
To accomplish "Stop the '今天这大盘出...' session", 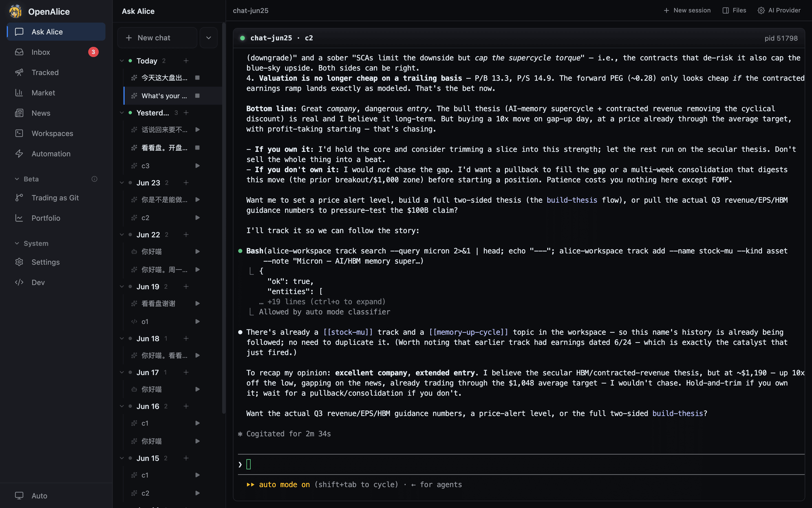I will coord(198,78).
